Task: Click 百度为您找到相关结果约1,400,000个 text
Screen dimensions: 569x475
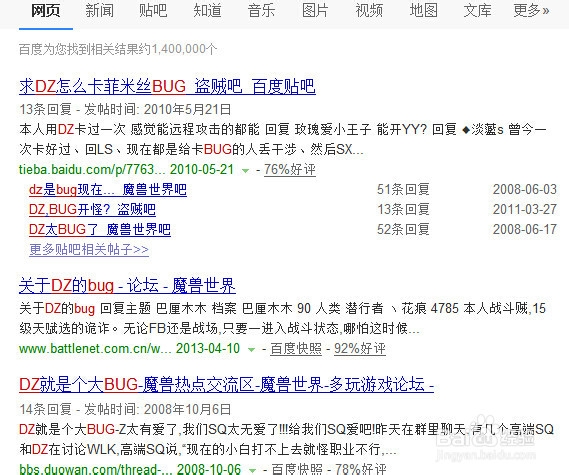Action: click(118, 49)
